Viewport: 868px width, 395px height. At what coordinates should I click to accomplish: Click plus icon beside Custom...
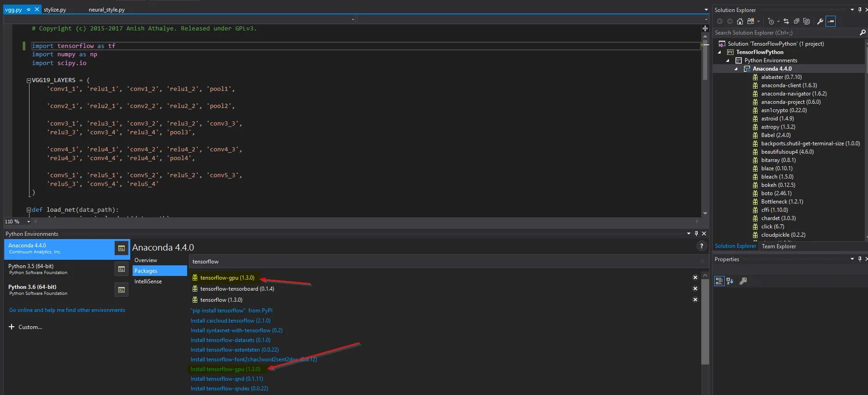click(x=12, y=327)
